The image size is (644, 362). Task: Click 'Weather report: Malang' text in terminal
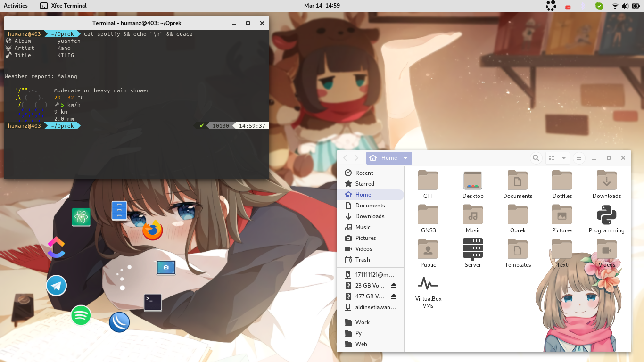click(x=41, y=76)
